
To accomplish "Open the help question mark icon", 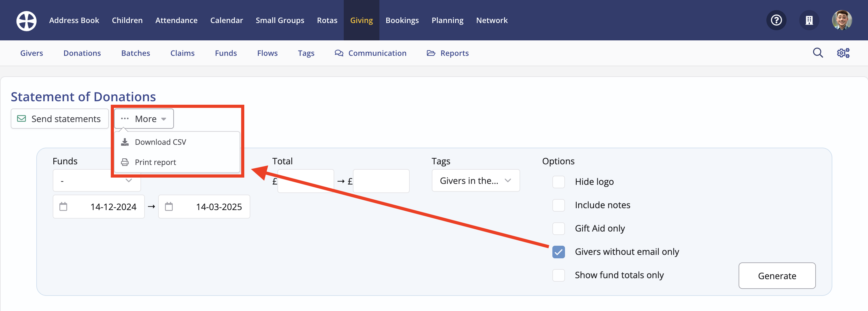I will pyautogui.click(x=776, y=20).
